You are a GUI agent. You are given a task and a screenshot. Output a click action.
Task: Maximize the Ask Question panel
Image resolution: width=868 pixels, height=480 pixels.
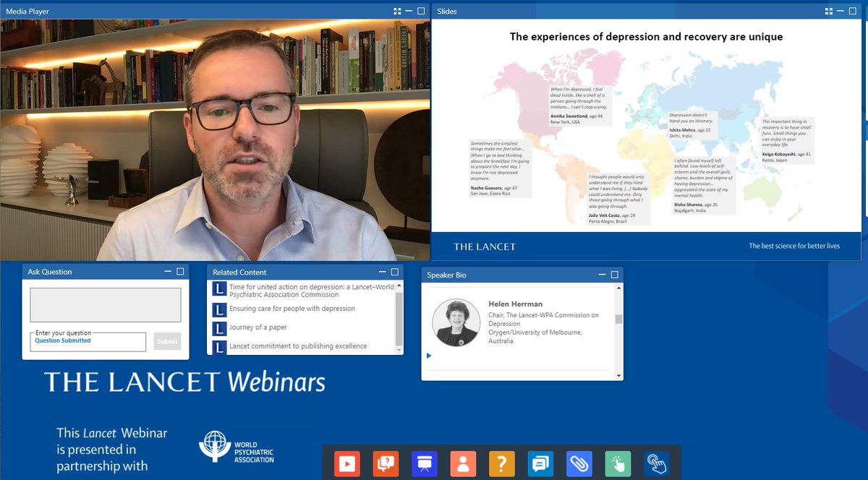(x=180, y=272)
